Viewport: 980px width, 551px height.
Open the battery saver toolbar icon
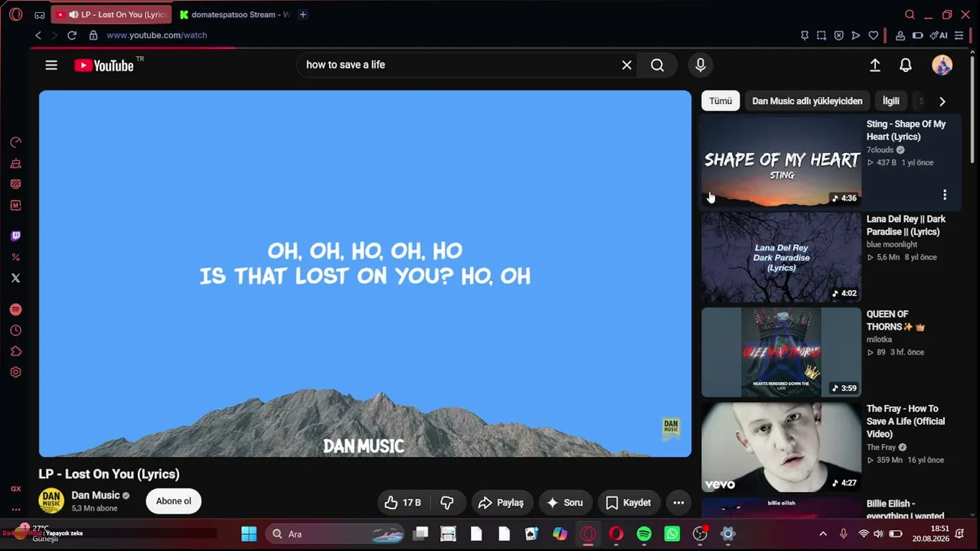pyautogui.click(x=917, y=35)
